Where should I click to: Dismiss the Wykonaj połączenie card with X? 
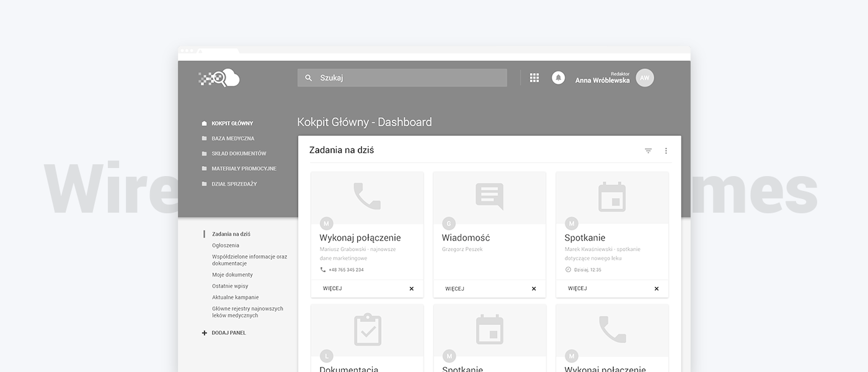pyautogui.click(x=412, y=289)
